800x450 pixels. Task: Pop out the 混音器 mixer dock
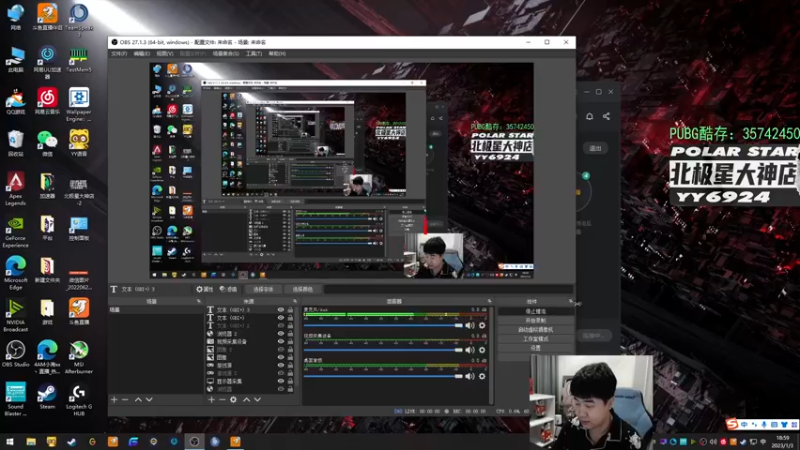489,302
